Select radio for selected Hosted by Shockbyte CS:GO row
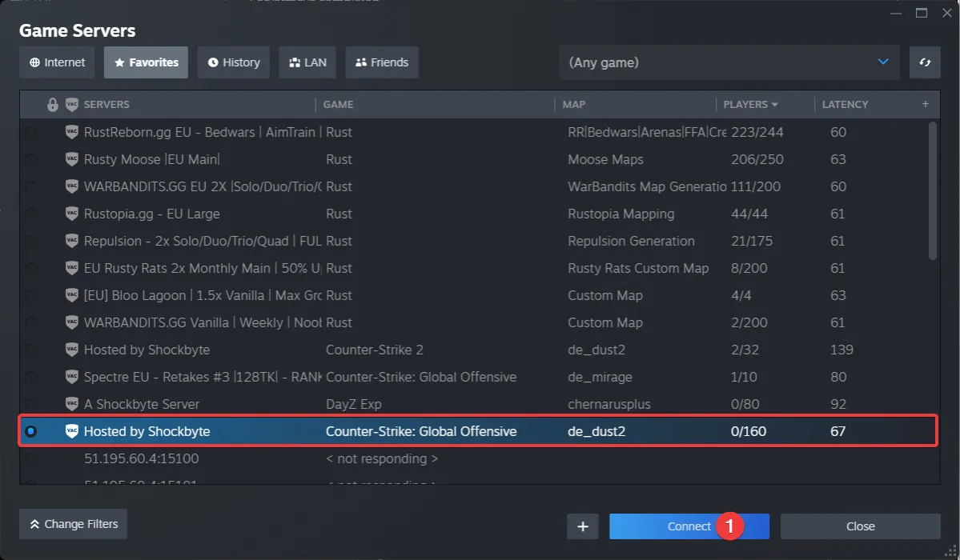The height and width of the screenshot is (560, 960). 30,431
